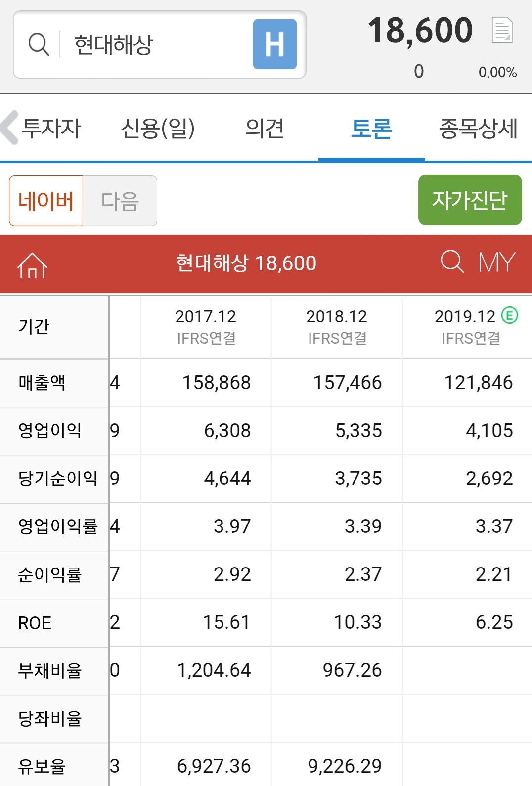Image resolution: width=532 pixels, height=786 pixels.
Task: Select the 967.26 debt ratio value
Action: coord(353,670)
